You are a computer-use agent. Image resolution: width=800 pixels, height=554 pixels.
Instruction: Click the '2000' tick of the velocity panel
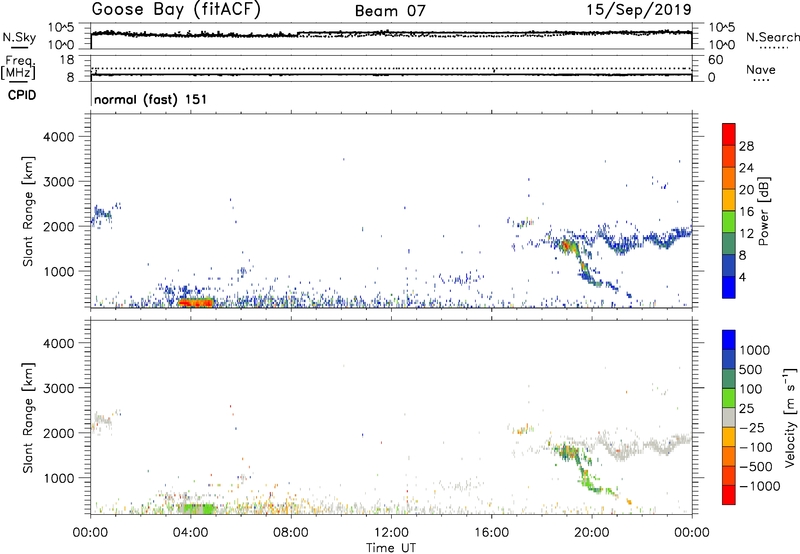(58, 433)
